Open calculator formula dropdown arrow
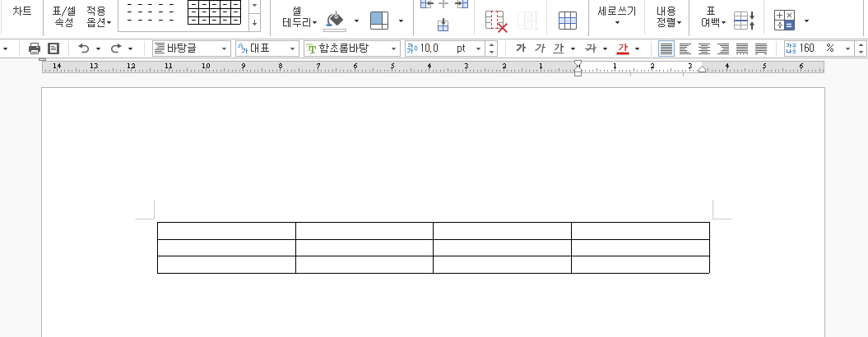The width and height of the screenshot is (868, 337). coord(806,21)
